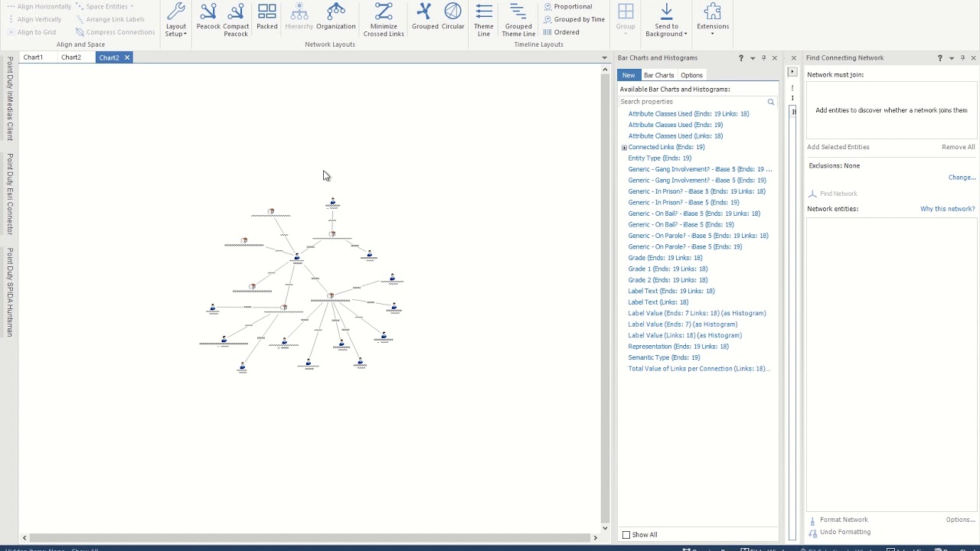Open Send to Background dropdown
The height and width of the screenshot is (551, 980).
point(666,20)
